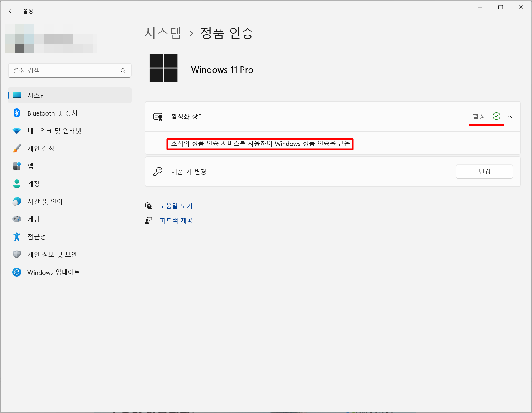Screen dimensions: 532x413
Task: Click the 조직의 정품 인증 서비스 message
Action: pyautogui.click(x=260, y=144)
